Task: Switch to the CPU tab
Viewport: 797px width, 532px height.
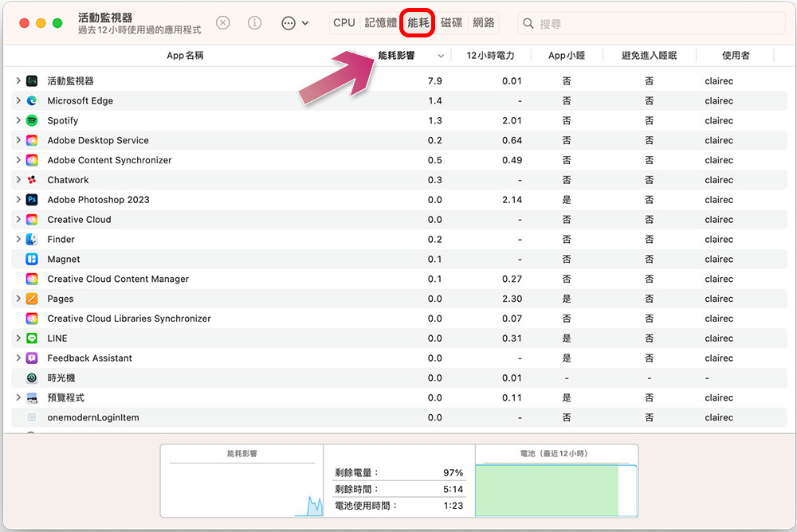Action: [344, 23]
